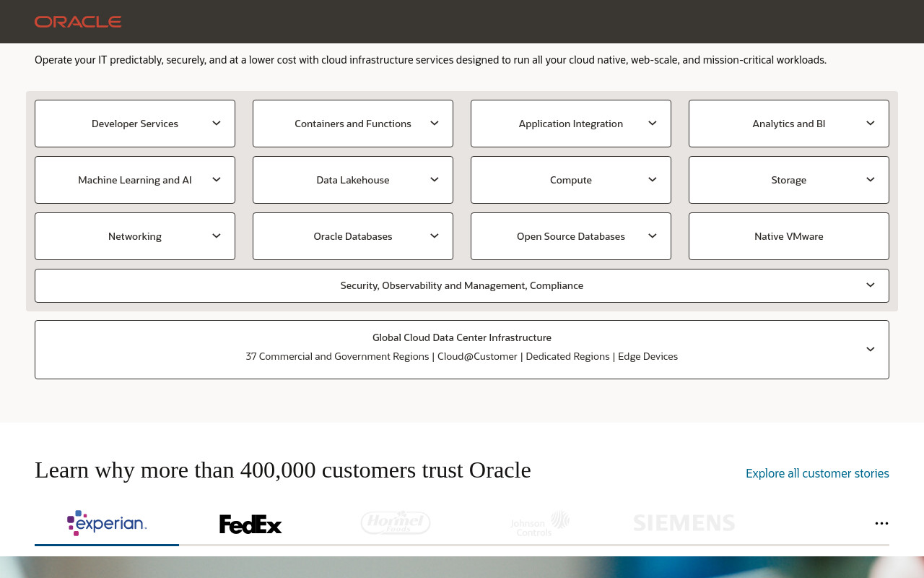Click the Oracle logo in header
Viewport: 924px width, 578px height.
point(78,22)
